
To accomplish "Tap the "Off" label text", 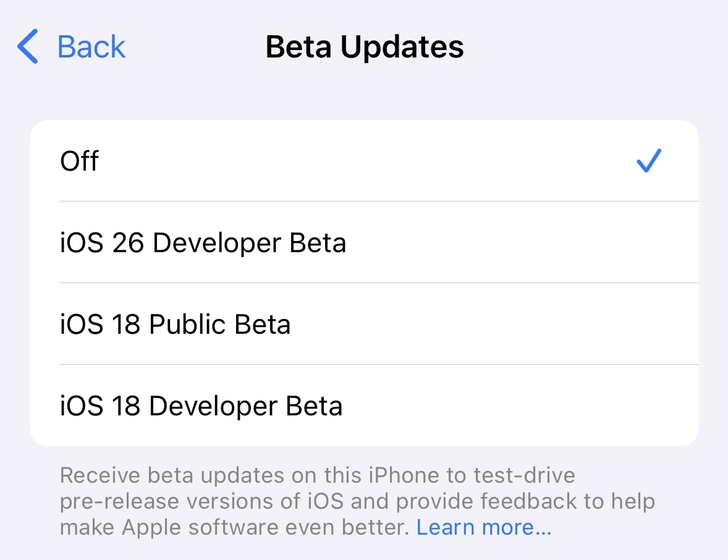I will click(80, 161).
